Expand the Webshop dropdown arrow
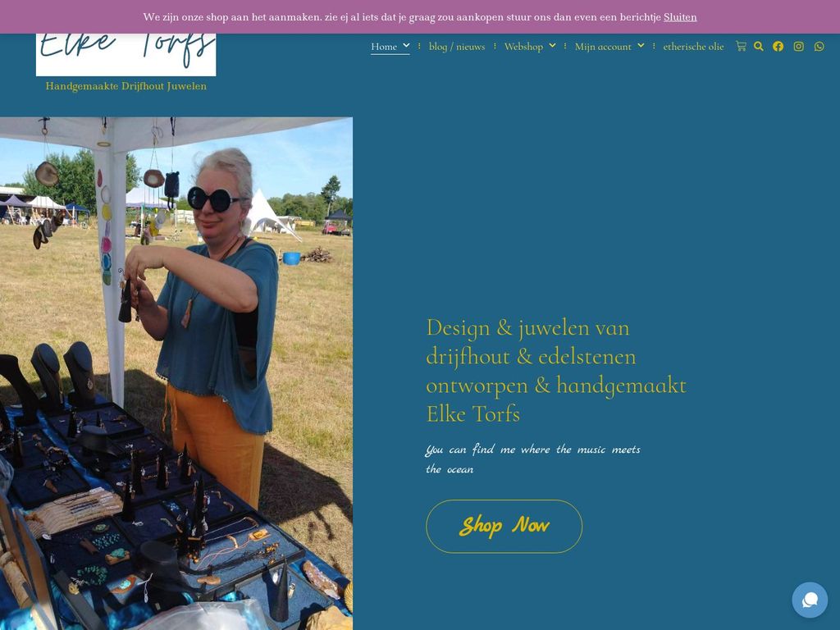Screen dimensions: 840x630 point(552,46)
